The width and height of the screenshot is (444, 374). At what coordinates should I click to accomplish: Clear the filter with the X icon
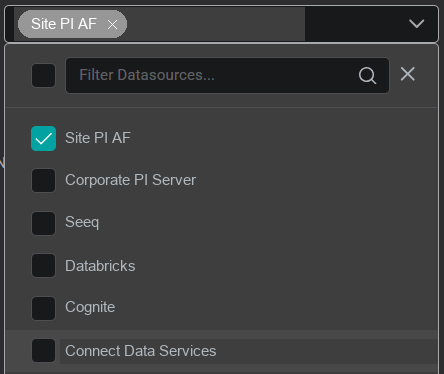(x=408, y=74)
